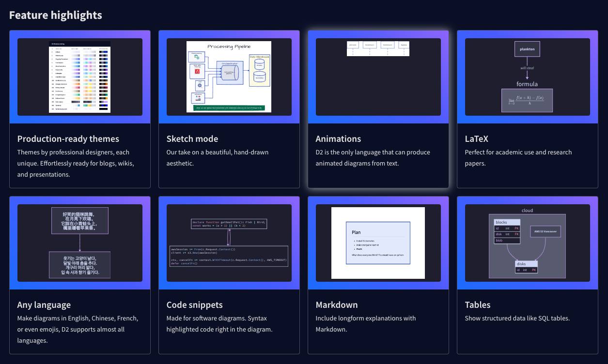
Task: Click the "Perfect for academic use" description
Action: point(518,158)
